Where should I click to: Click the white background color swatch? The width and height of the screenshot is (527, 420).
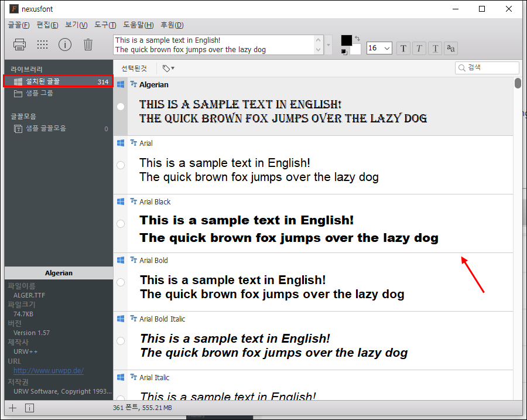coord(356,49)
